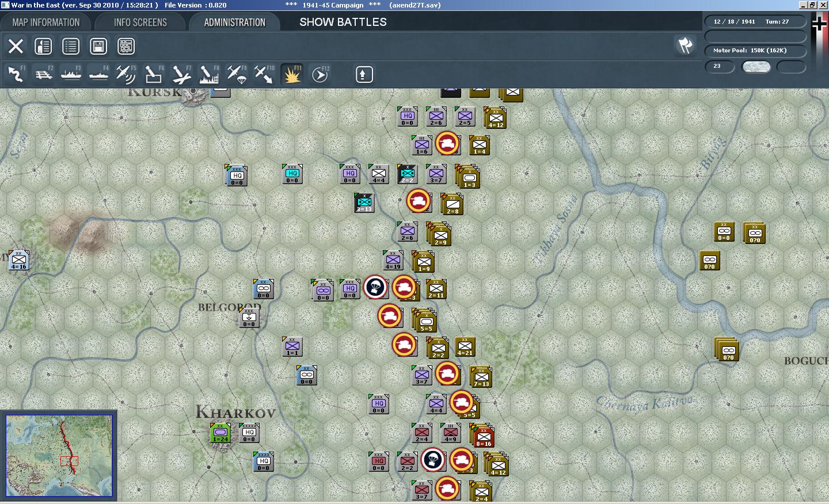
Task: Click the 23 value field
Action: click(x=720, y=66)
